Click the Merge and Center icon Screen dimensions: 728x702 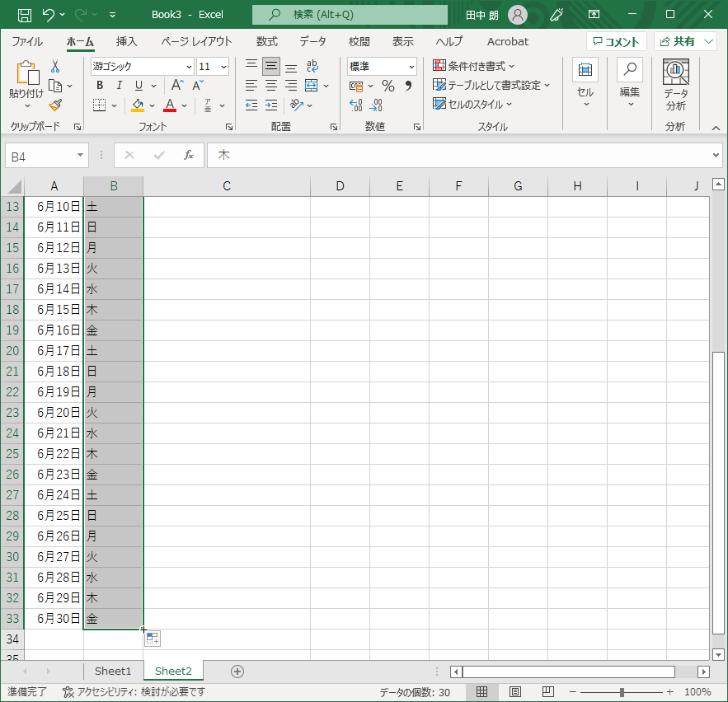click(312, 86)
